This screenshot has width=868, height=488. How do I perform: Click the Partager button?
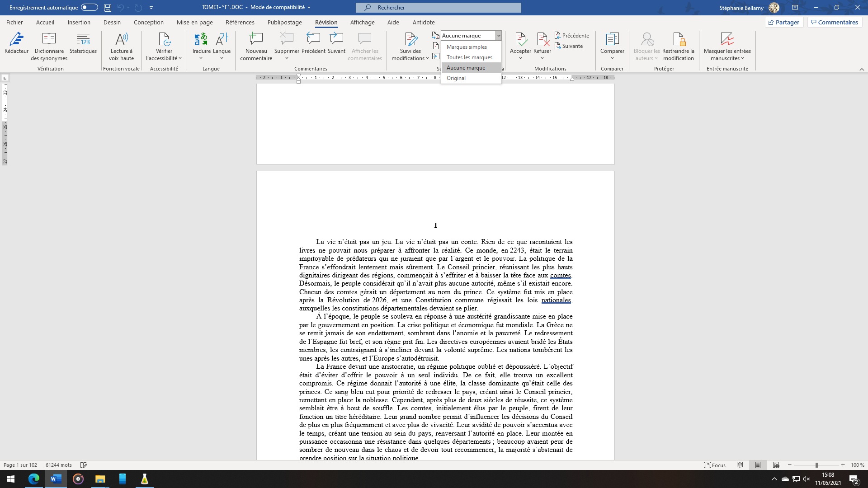click(x=784, y=22)
